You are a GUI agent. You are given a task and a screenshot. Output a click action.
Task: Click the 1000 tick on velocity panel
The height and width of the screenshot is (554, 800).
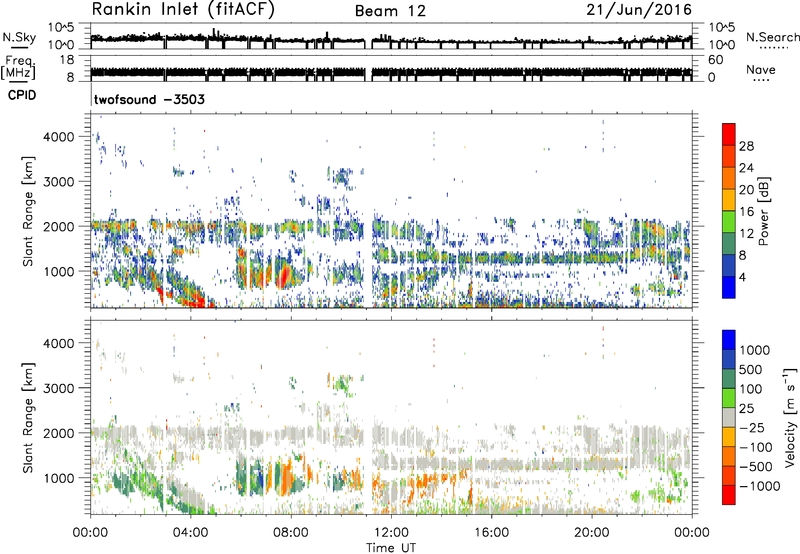pyautogui.click(x=59, y=478)
